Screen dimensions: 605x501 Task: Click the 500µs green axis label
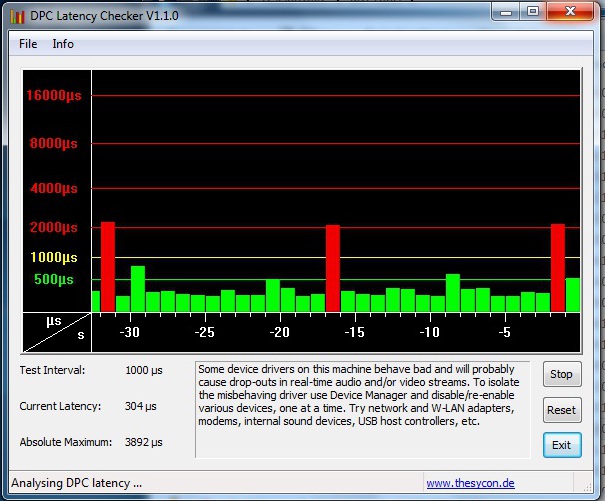click(54, 279)
